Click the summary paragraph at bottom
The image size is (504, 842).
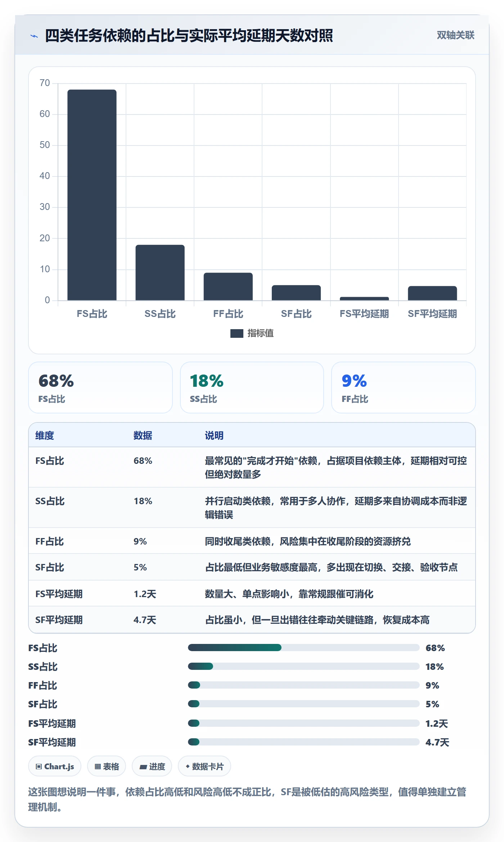[248, 799]
